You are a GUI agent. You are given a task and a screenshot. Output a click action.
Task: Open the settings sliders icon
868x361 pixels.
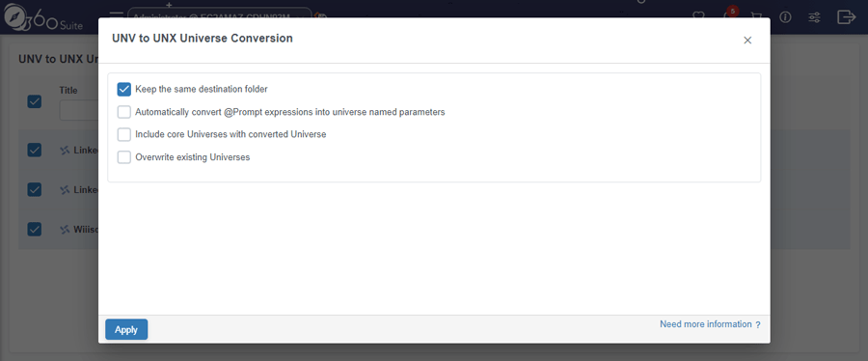click(x=814, y=17)
